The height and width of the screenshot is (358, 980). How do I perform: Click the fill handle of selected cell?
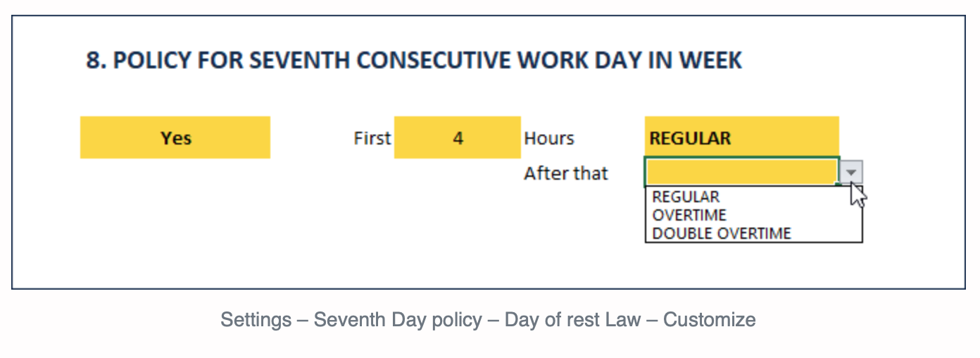tap(838, 185)
